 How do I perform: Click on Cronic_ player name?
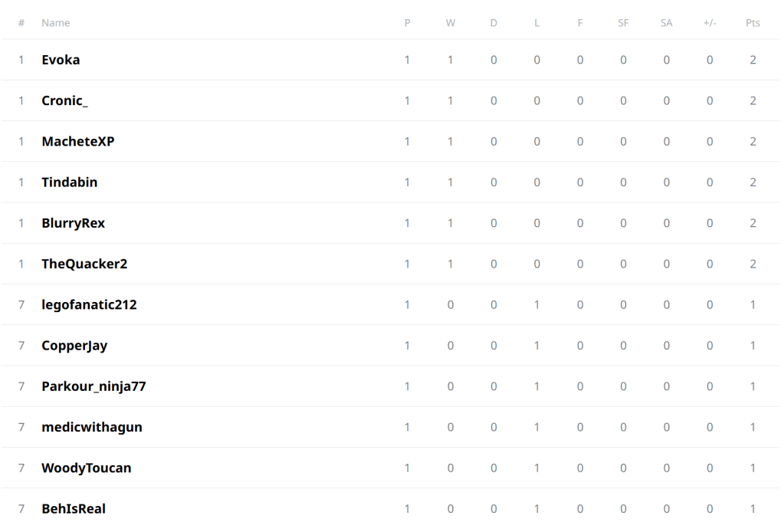64,100
